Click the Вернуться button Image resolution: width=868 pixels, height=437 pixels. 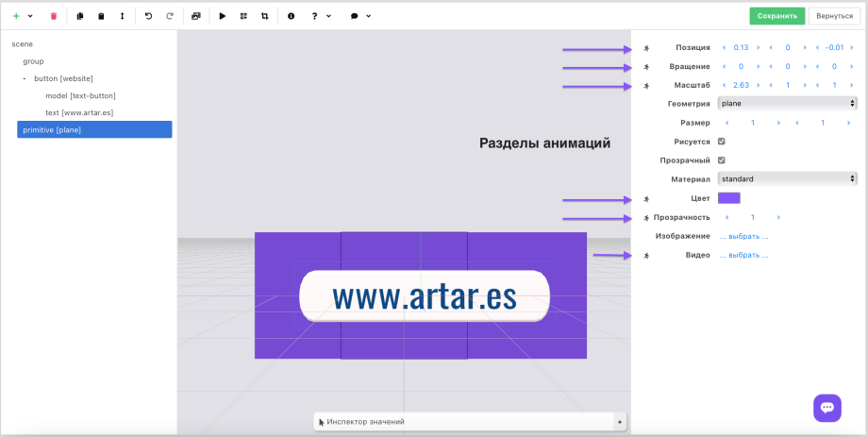[x=834, y=16]
